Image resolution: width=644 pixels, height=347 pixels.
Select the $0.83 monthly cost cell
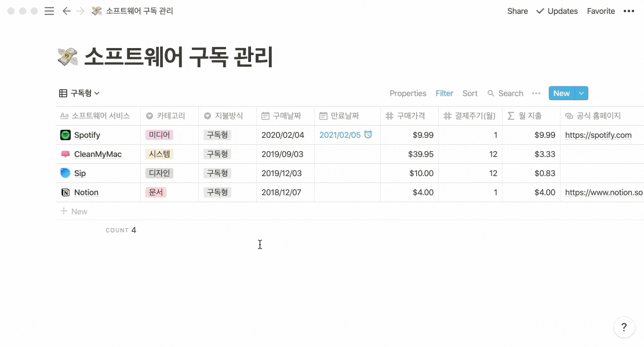[531, 173]
